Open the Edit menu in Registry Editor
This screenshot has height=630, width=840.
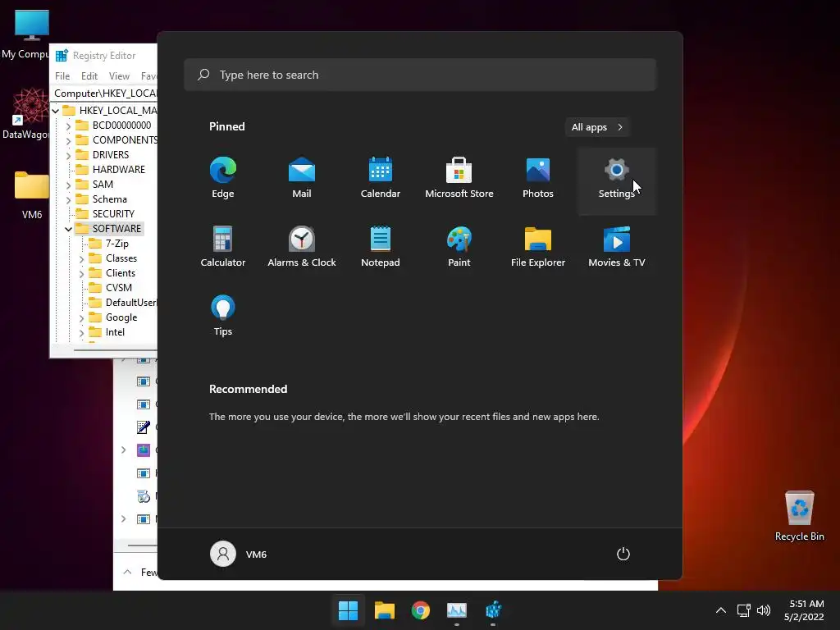pyautogui.click(x=89, y=76)
